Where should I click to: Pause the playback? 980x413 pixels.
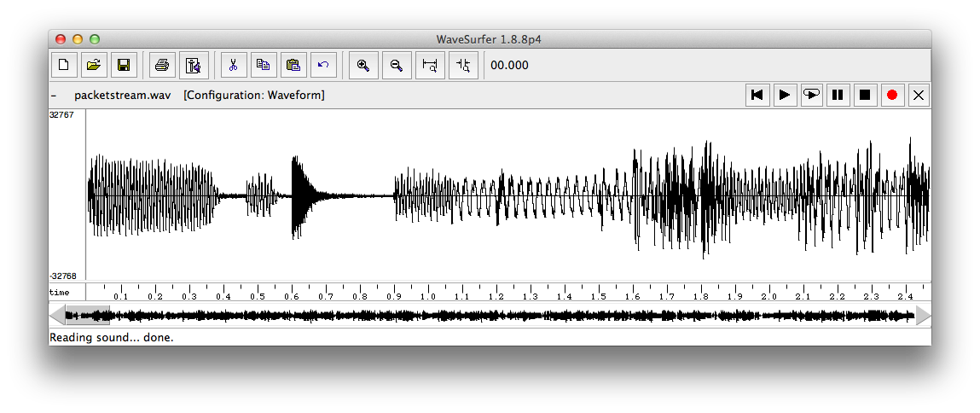[x=838, y=95]
